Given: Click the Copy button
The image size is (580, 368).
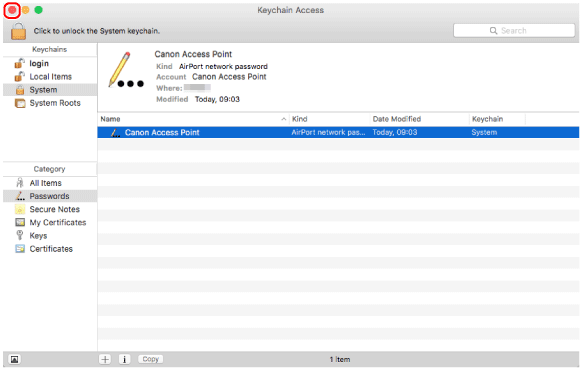Looking at the screenshot, I should (151, 359).
